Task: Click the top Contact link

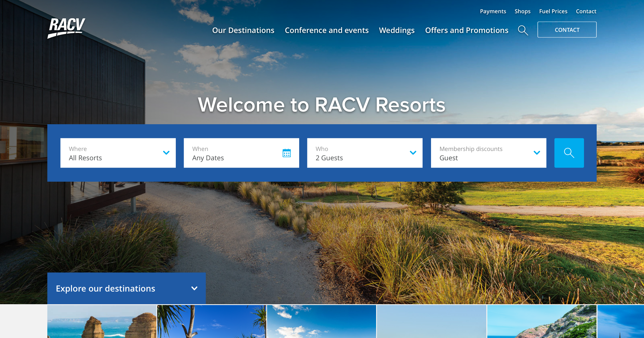Action: coord(586,11)
